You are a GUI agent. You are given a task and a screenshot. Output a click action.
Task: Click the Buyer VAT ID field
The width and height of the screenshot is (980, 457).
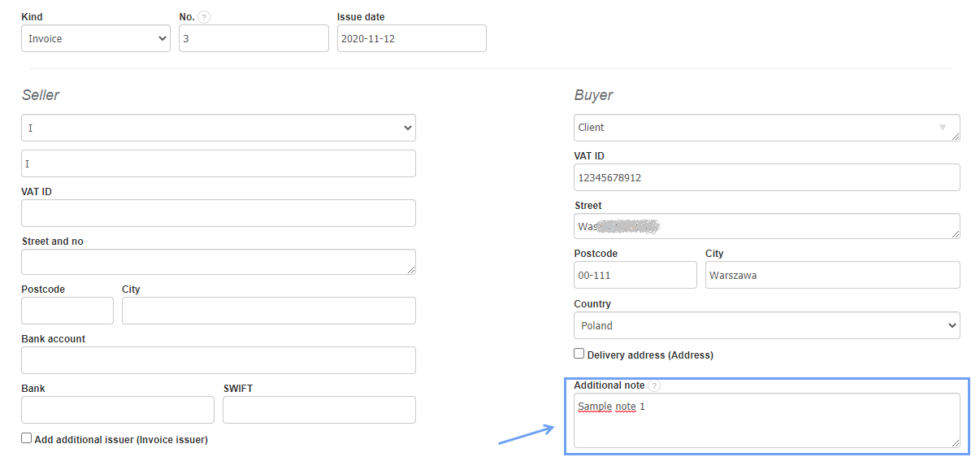pyautogui.click(x=767, y=177)
